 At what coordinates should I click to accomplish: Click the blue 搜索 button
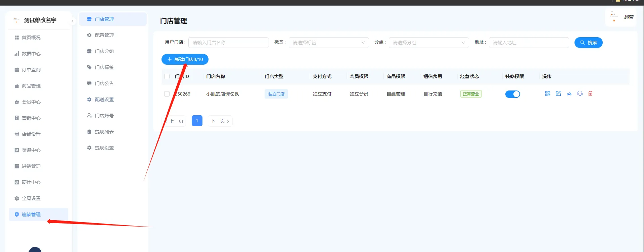(x=589, y=43)
